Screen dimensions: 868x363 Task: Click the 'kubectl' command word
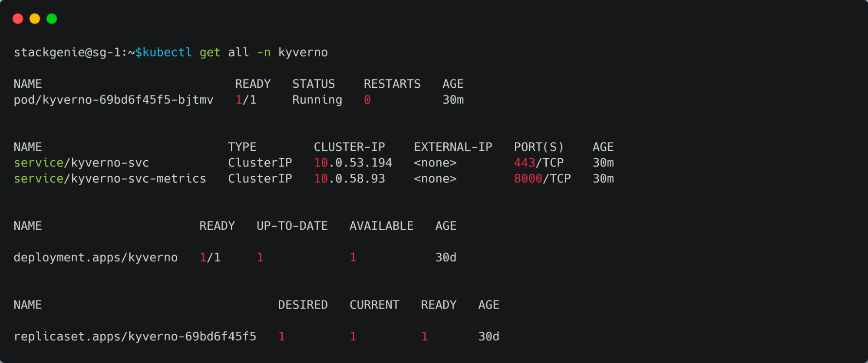tap(167, 53)
